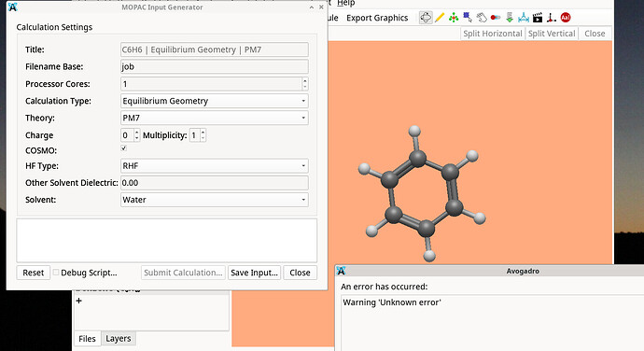Image resolution: width=644 pixels, height=351 pixels.
Task: Click the Warning 'Unknown error' message text
Action: pos(392,302)
